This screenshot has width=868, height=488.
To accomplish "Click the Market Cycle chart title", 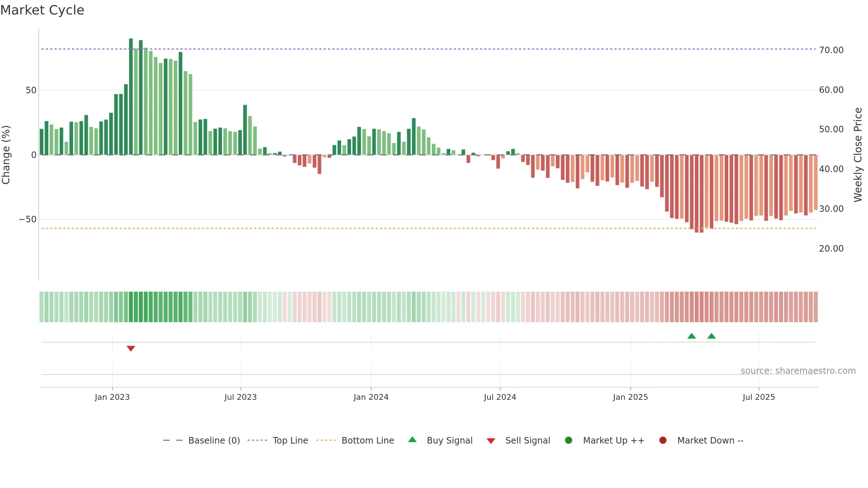I will (x=42, y=10).
